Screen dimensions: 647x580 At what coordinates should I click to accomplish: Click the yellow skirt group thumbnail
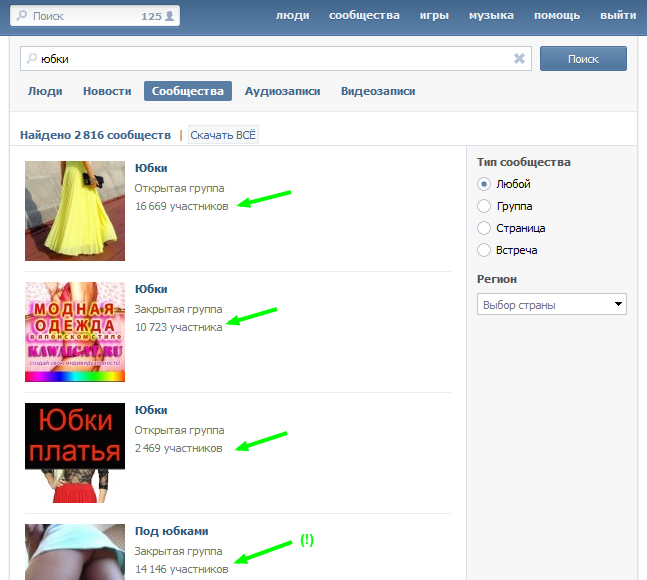pyautogui.click(x=75, y=211)
